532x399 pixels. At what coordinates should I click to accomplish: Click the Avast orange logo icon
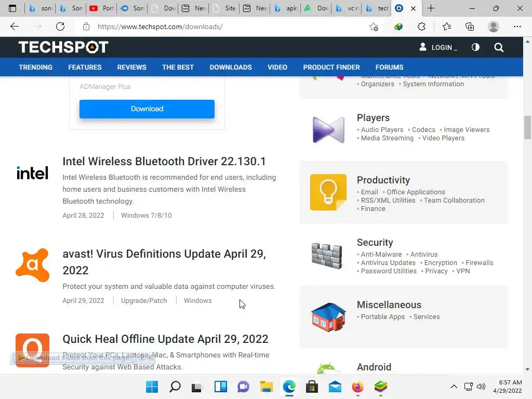point(33,265)
